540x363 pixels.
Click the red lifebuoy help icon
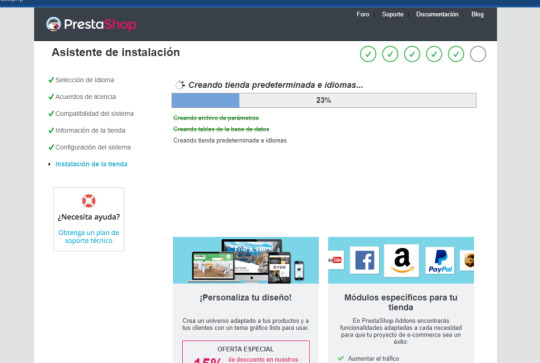89,201
